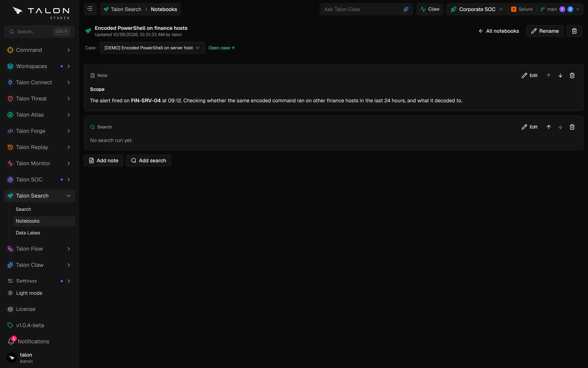Go back to All notebooks

(499, 31)
